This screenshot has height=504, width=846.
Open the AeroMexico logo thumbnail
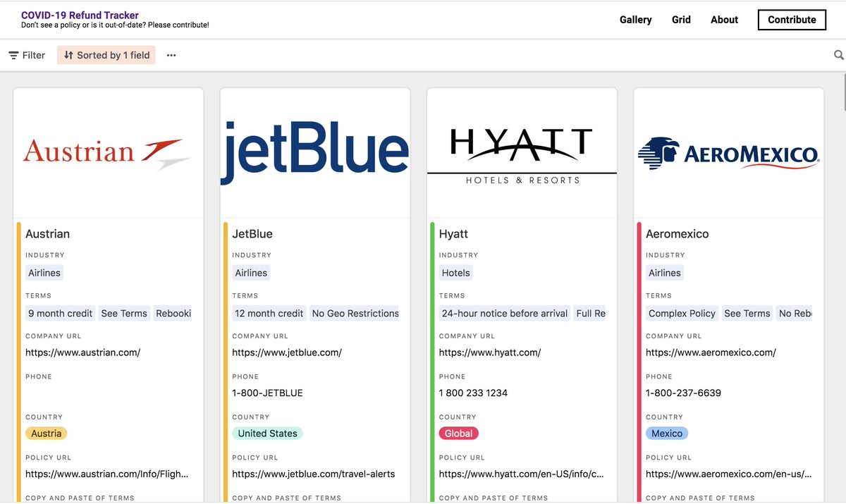click(x=729, y=153)
